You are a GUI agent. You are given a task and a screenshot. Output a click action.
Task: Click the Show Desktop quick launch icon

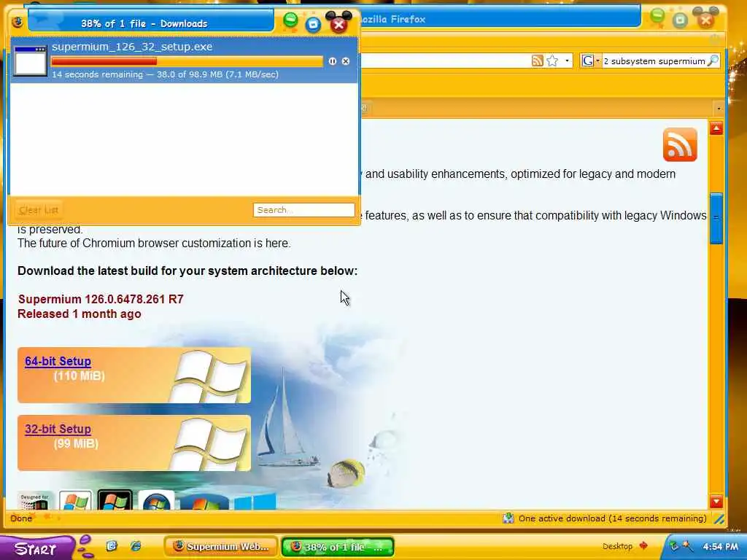[112, 546]
